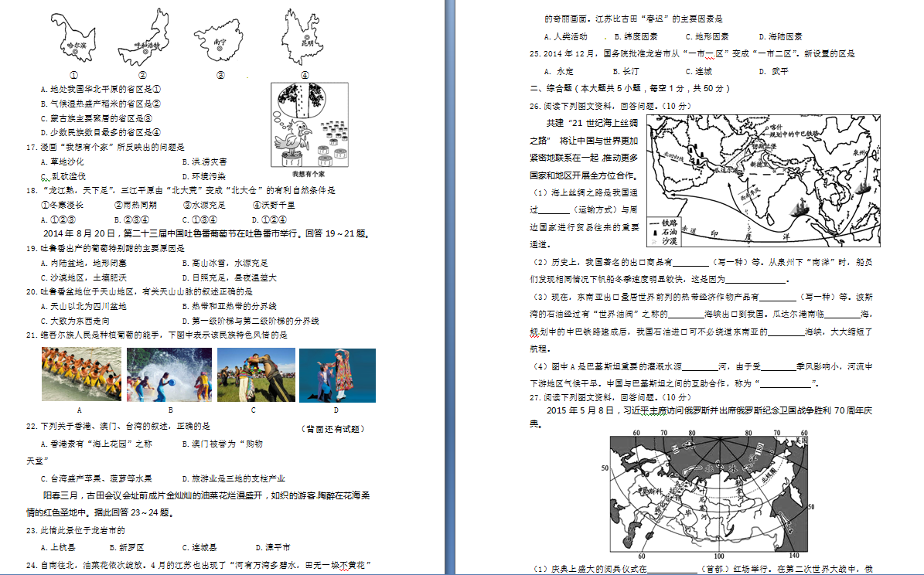Image resolution: width=924 pixels, height=575 pixels.
Task: Click option "B. 洪涝灾害" in question 17
Action: (x=204, y=162)
